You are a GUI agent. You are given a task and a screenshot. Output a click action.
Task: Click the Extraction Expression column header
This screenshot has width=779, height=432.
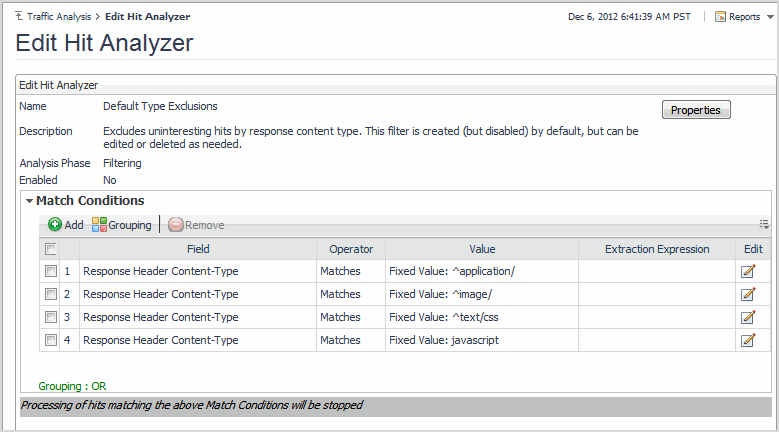[657, 249]
